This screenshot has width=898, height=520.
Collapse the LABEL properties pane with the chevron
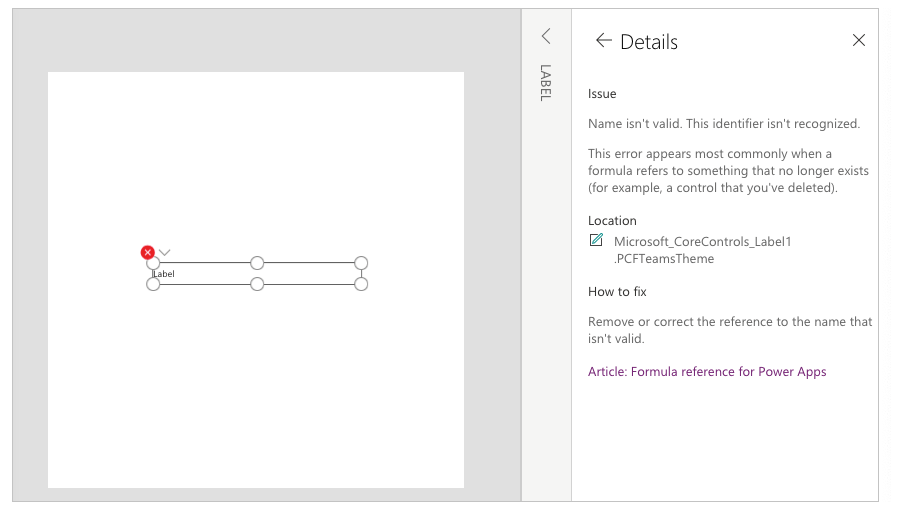pos(546,36)
